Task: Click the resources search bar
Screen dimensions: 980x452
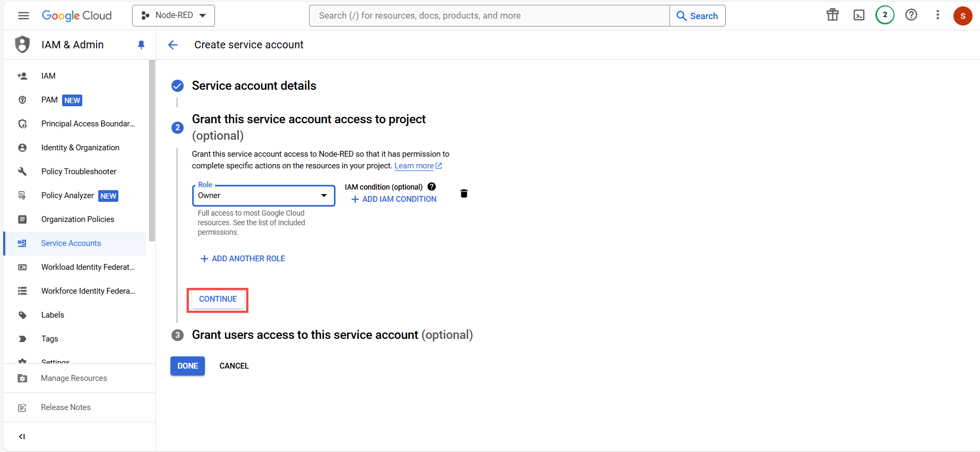Action: point(488,15)
